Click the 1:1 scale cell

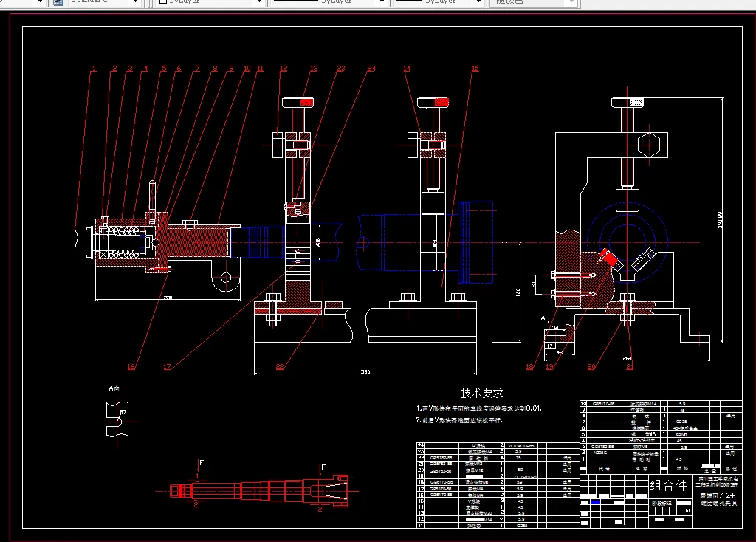click(688, 511)
